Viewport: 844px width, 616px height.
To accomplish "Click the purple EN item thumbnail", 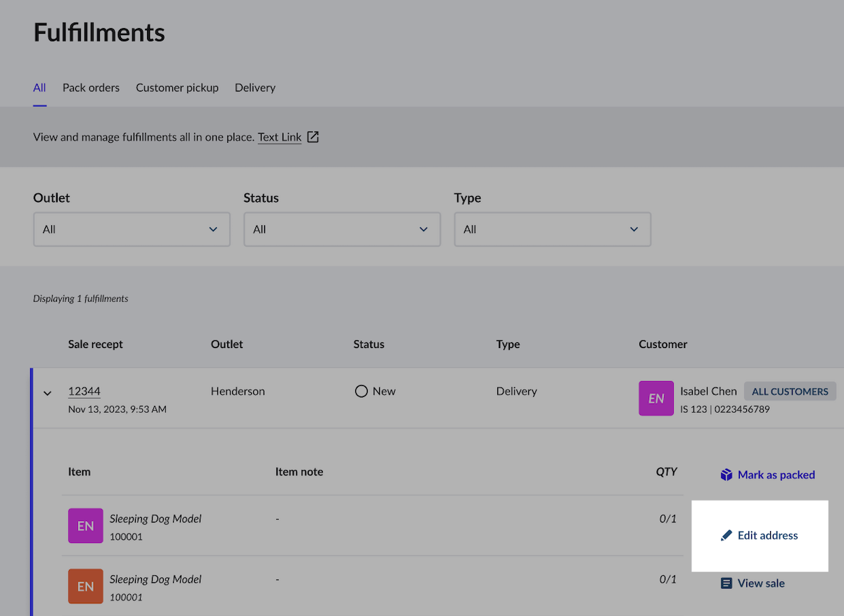I will click(86, 526).
